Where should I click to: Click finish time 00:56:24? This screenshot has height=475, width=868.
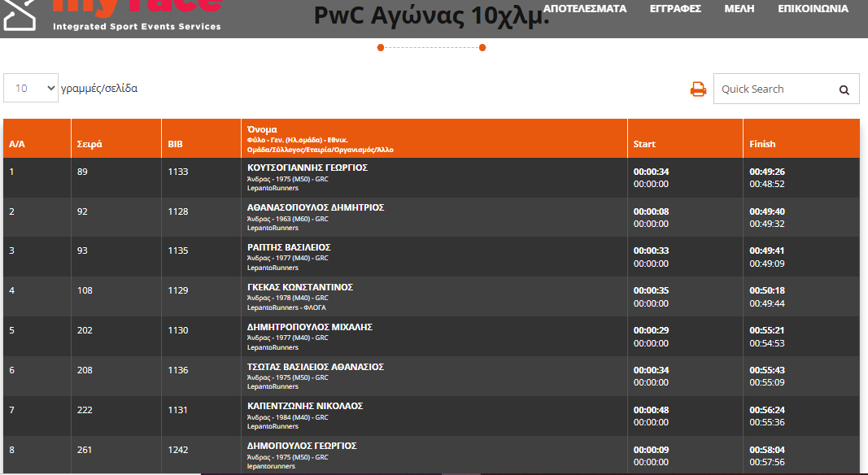[766, 410]
